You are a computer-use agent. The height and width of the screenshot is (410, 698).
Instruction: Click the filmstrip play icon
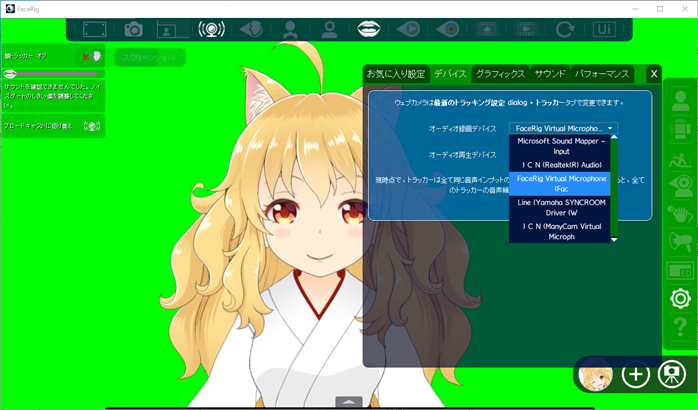tap(526, 29)
